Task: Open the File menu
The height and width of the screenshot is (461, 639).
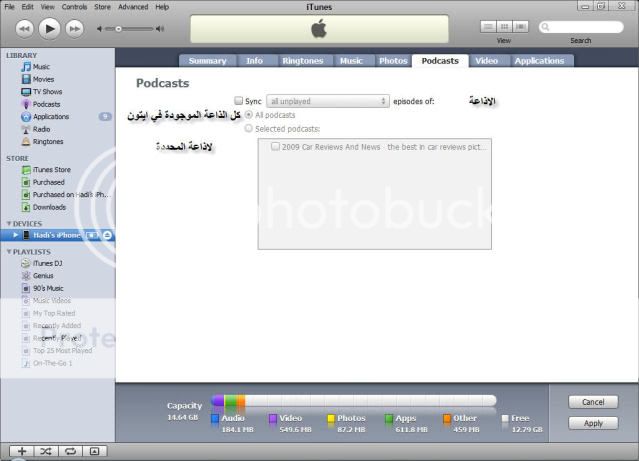Action: coord(9,7)
